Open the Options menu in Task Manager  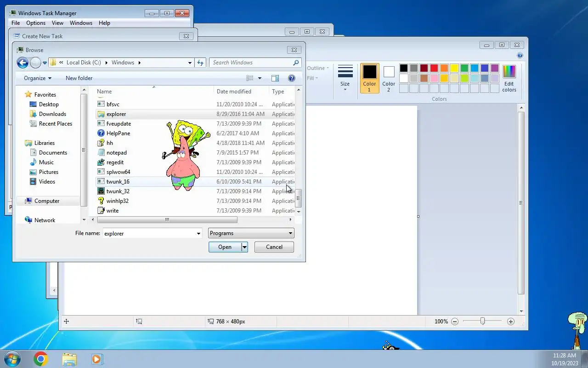click(36, 23)
